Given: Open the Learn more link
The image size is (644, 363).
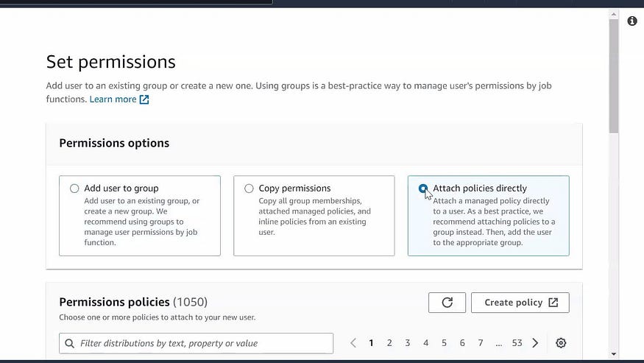Looking at the screenshot, I should (x=113, y=99).
